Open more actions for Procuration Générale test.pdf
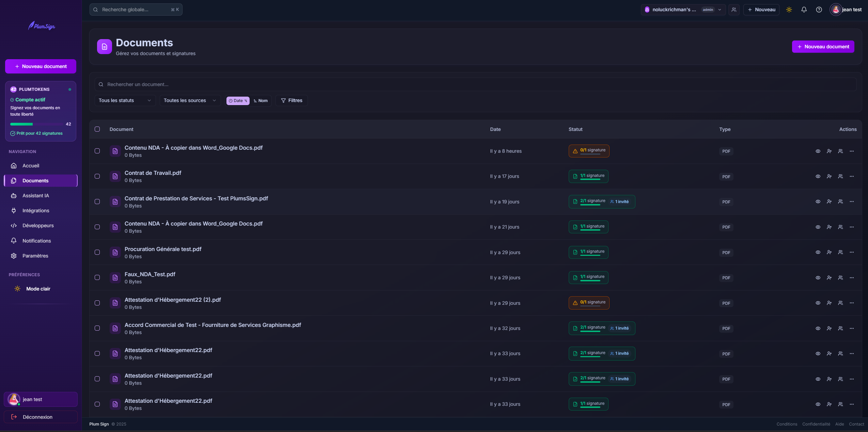This screenshot has width=868, height=432. [852, 252]
